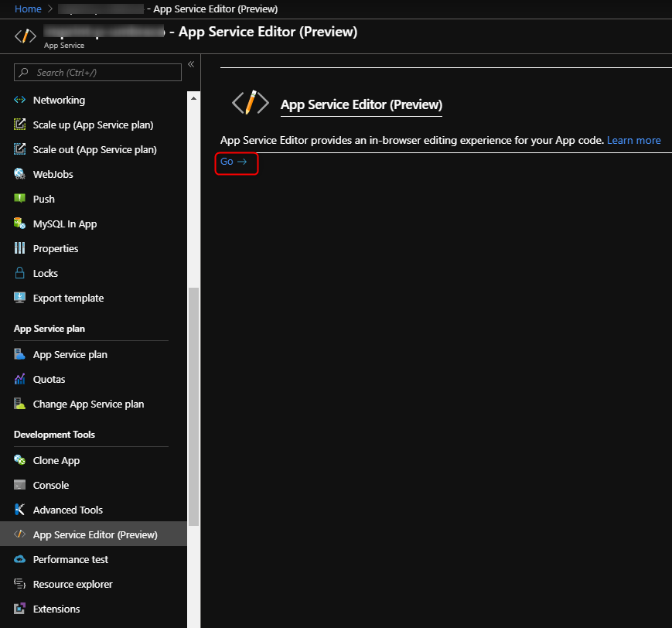Click the Console icon
This screenshot has height=628, width=672.
pos(20,485)
